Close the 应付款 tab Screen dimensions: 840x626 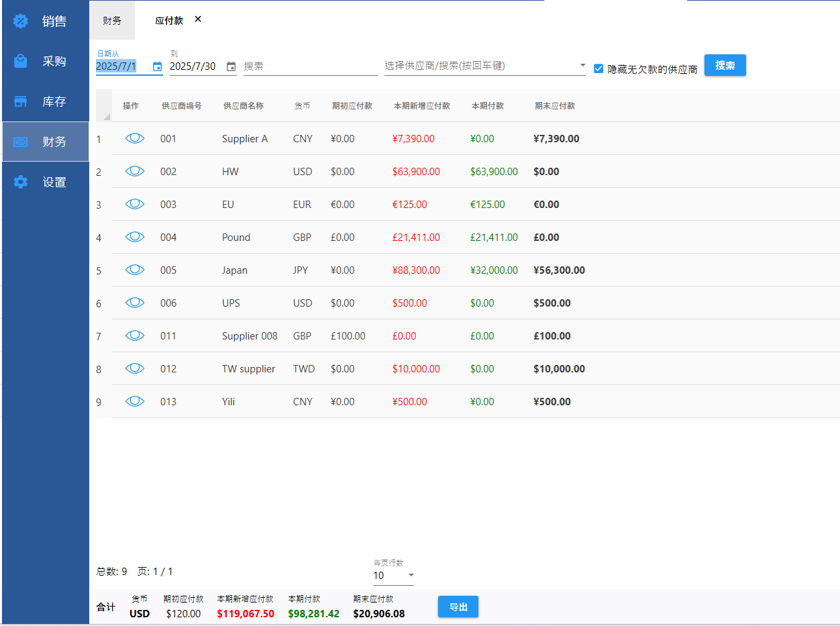(198, 19)
